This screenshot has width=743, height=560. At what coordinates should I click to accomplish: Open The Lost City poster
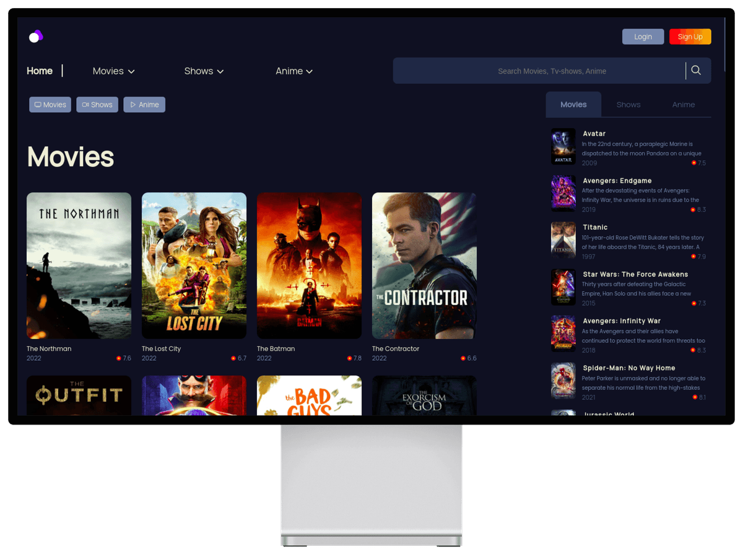click(x=194, y=265)
